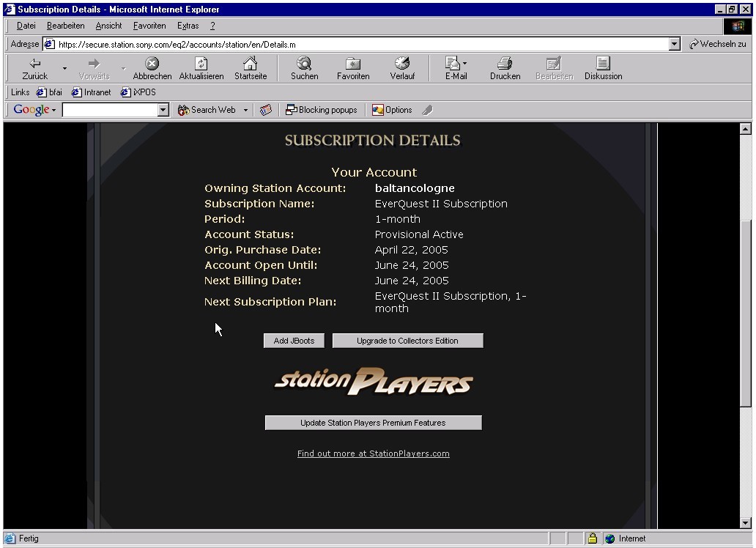The image size is (756, 548).
Task: Expand the address bar dropdown
Action: click(675, 45)
